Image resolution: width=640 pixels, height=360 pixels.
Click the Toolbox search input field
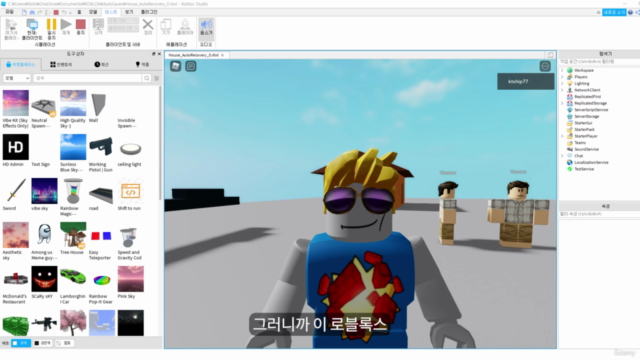click(x=87, y=78)
